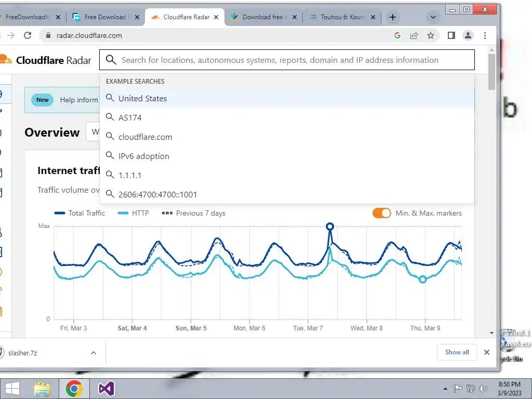532x399 pixels.
Task: Toggle the Total Traffic legend item
Action: [x=79, y=213]
